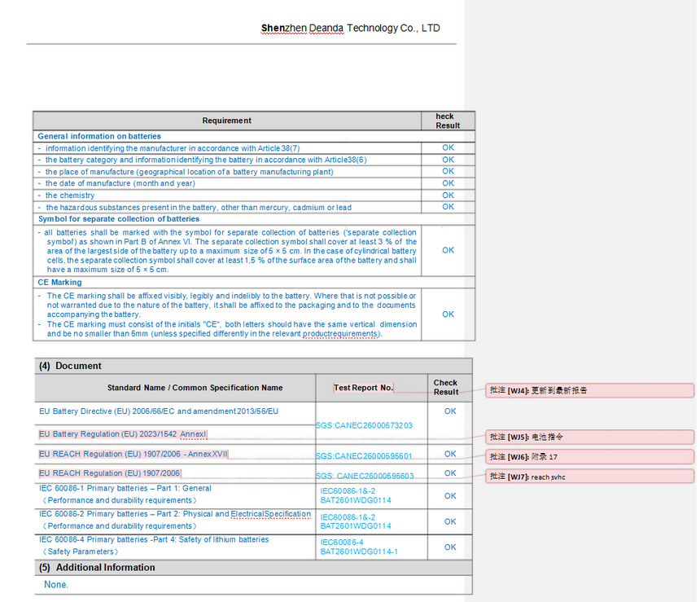Click 'Check Result' header in Document table

[446, 388]
